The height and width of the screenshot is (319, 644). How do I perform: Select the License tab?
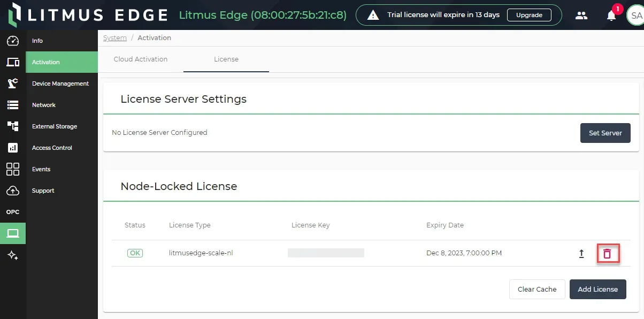pyautogui.click(x=226, y=59)
